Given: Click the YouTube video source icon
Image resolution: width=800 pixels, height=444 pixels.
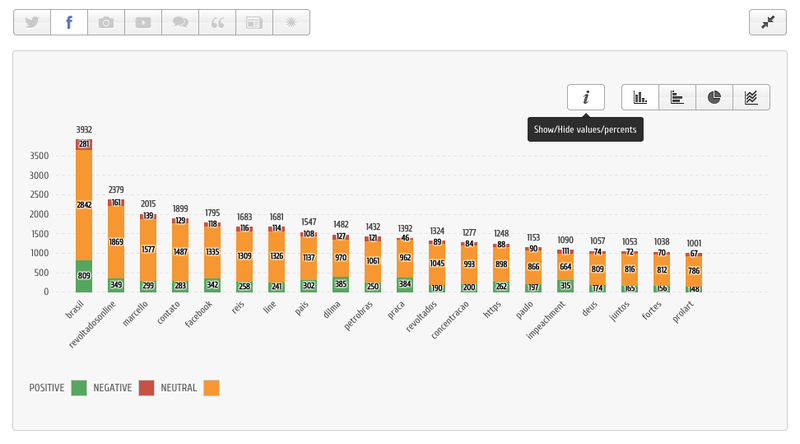Looking at the screenshot, I should click(x=143, y=22).
